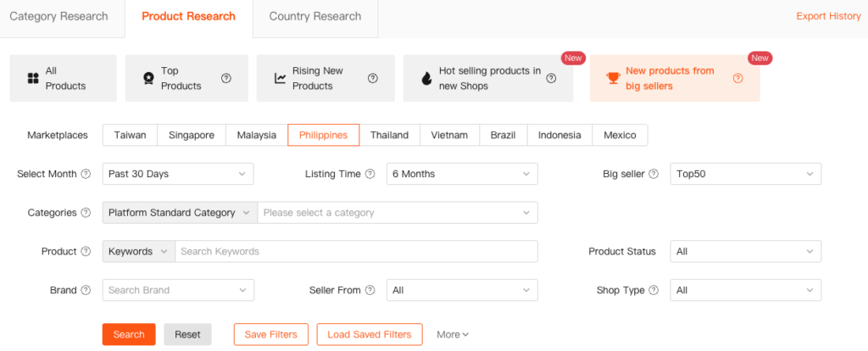Screen dimensions: 868x351
Task: Click the flame icon for hot selling products
Action: (x=426, y=79)
